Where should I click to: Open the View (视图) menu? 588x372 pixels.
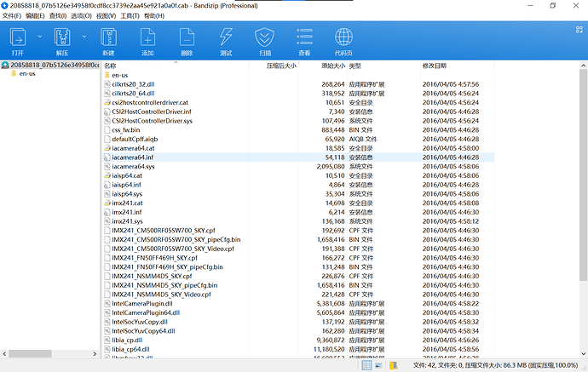point(107,15)
